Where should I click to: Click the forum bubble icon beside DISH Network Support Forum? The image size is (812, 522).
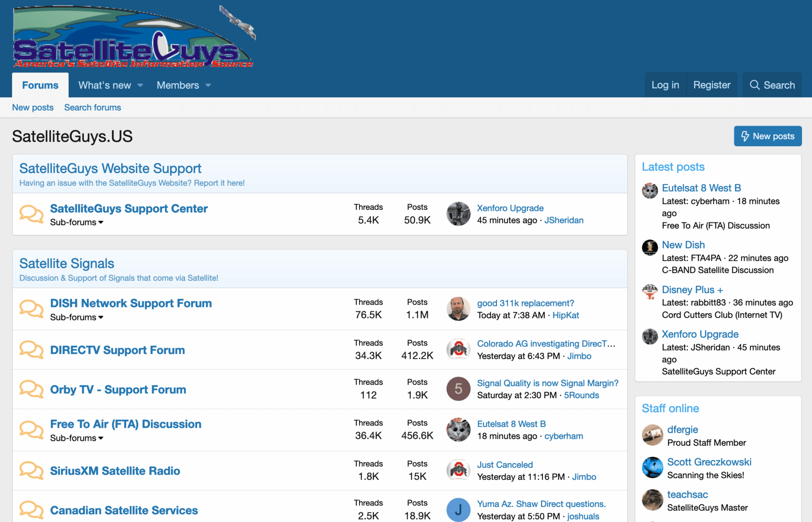tap(31, 309)
